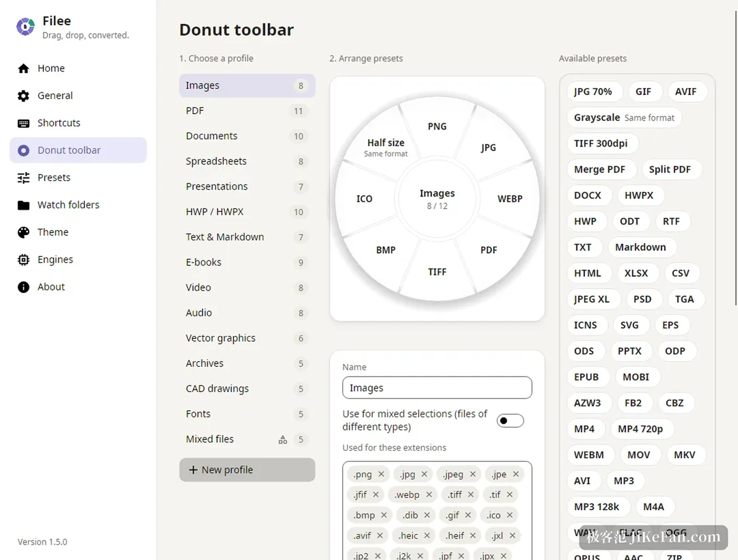Pick the Grayscale Same format preset
Image resolution: width=738 pixels, height=560 pixels.
624,117
